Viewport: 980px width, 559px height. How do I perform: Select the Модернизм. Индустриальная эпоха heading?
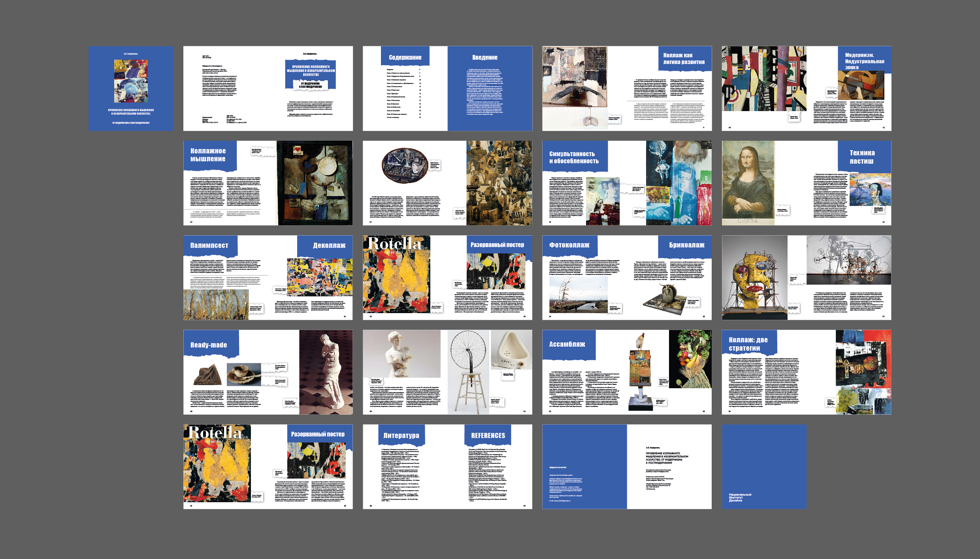[865, 61]
